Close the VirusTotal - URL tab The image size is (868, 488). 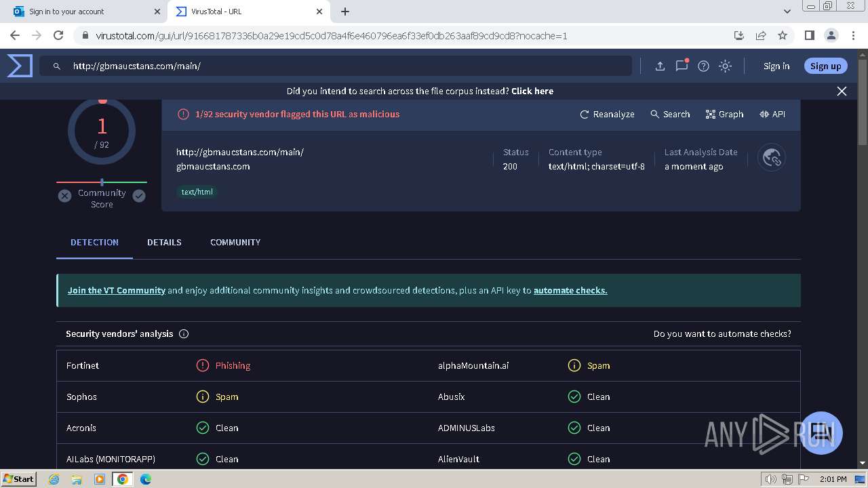[320, 12]
